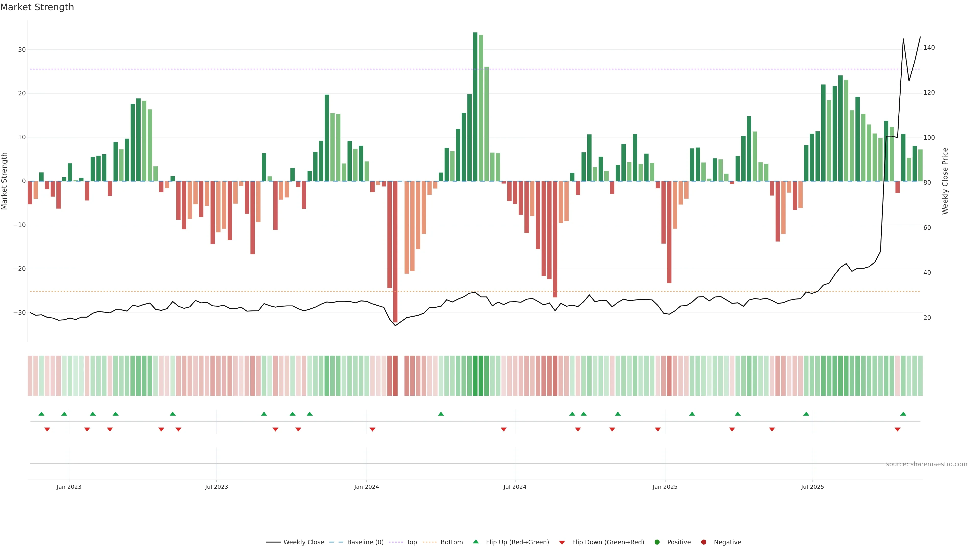Toggle the Bottom legend label
Screen dimensions: 980x551
451,542
